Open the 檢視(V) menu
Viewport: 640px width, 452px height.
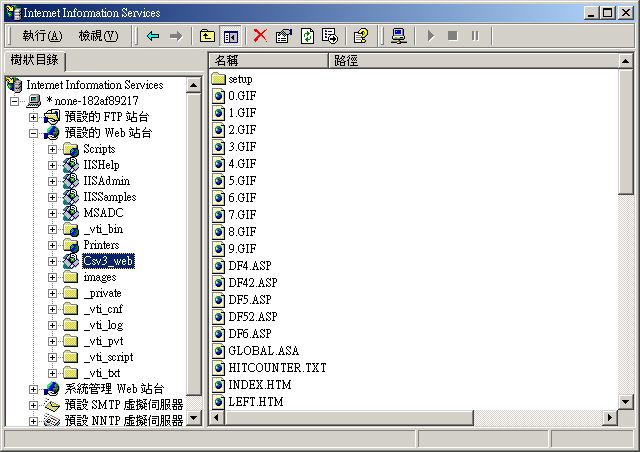point(98,36)
